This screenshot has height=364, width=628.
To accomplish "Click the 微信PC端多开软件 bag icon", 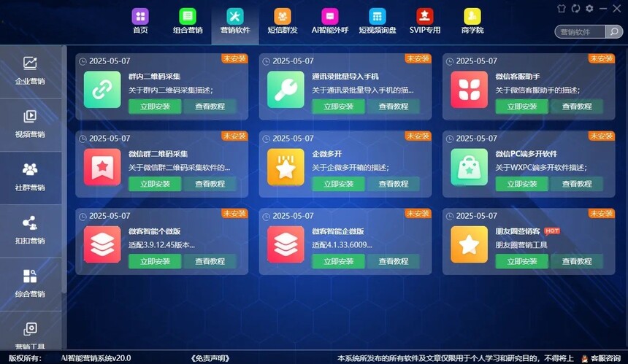I will [x=469, y=167].
